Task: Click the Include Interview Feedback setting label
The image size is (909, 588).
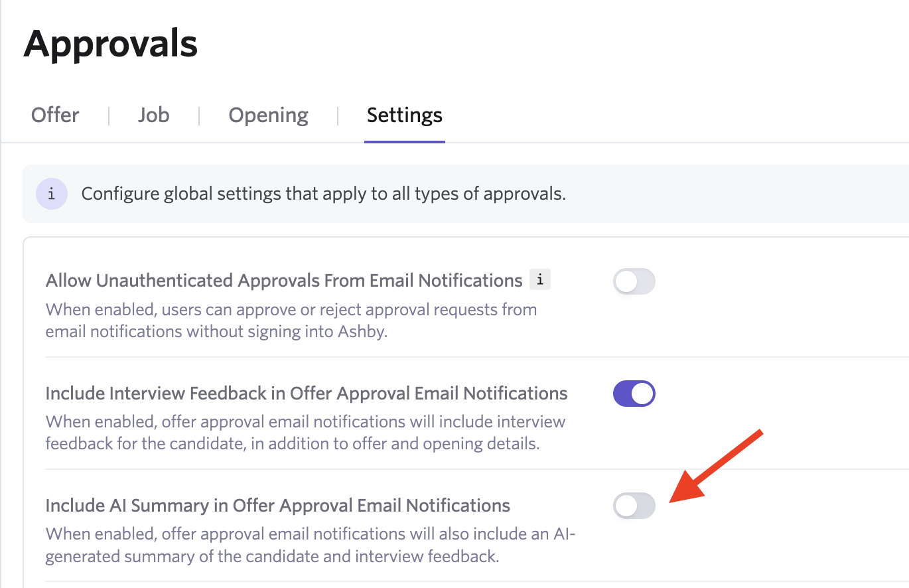Action: click(x=307, y=393)
